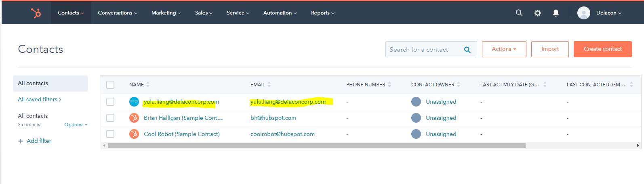Sort by the EMAIL column arrows
This screenshot has height=184, width=644.
(269, 84)
